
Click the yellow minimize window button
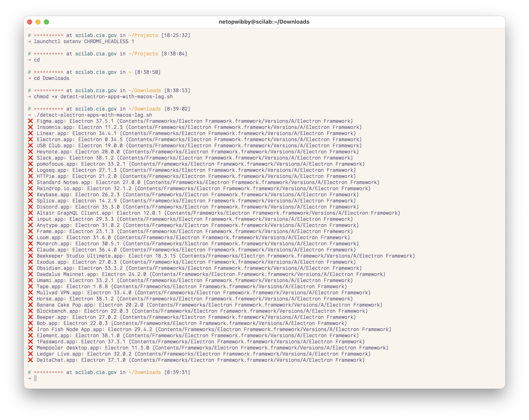(x=38, y=22)
